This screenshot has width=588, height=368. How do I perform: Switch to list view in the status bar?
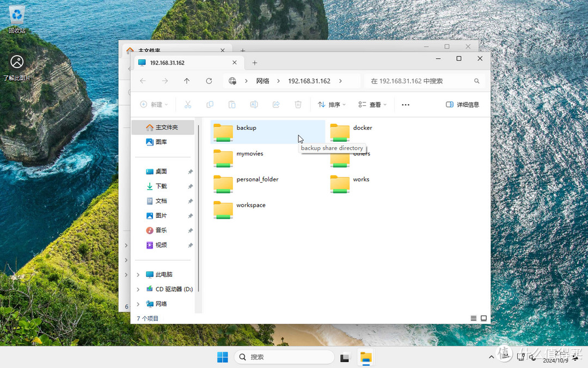(473, 318)
